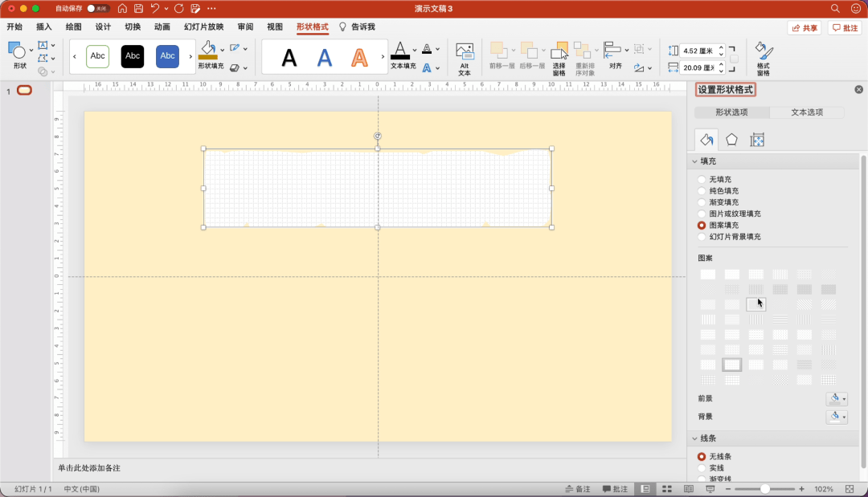Select the 渐变填充 radio button

pos(702,202)
